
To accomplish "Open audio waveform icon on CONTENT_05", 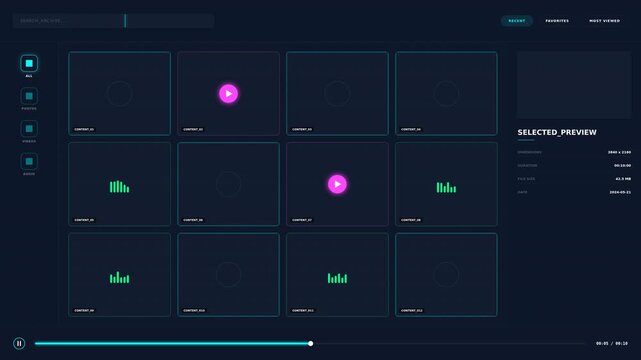I will click(119, 187).
